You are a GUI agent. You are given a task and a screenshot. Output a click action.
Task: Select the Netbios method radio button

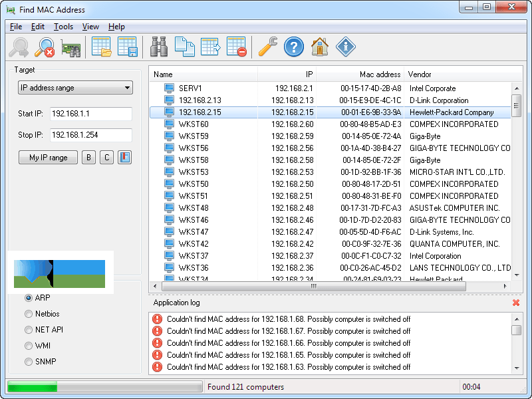29,314
